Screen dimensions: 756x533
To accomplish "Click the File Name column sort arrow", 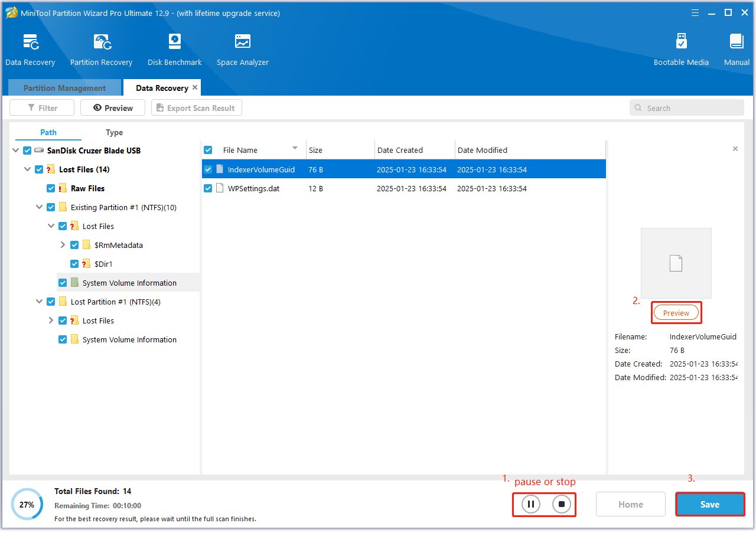I will click(295, 148).
